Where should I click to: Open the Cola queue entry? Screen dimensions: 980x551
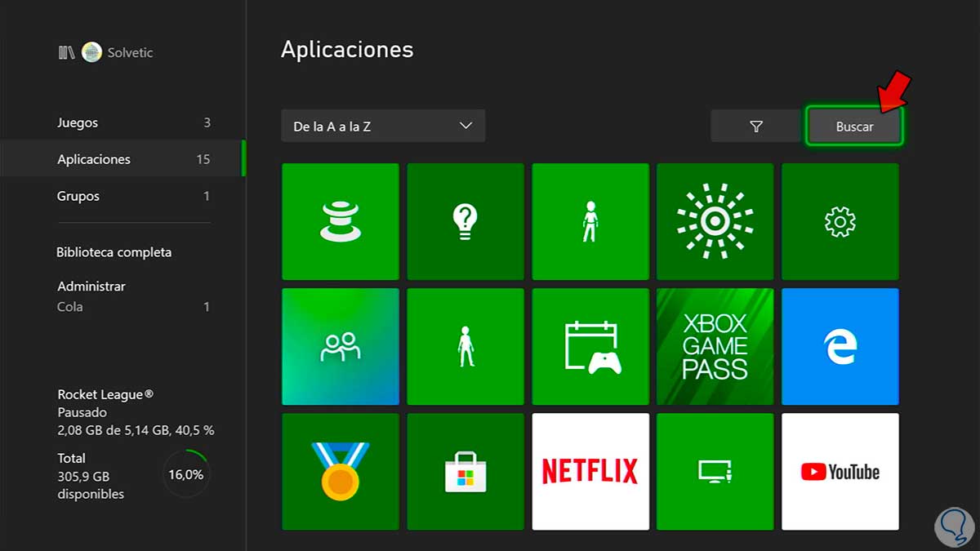[133, 307]
